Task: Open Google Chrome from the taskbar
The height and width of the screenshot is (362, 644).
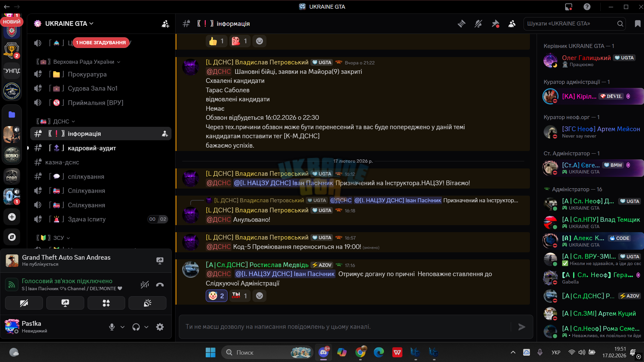Action: [360, 352]
